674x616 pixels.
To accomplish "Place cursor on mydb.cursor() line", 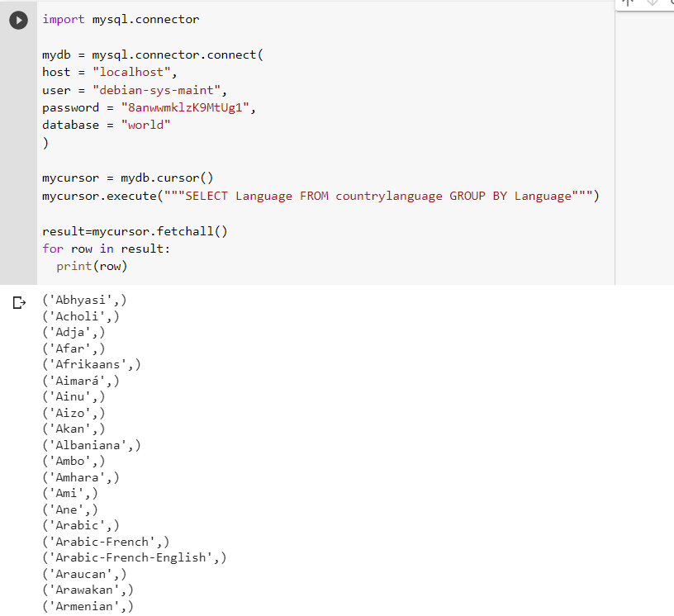I will (128, 178).
